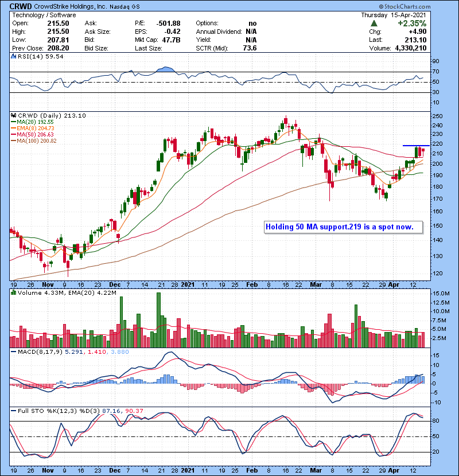Click the candlestick icon before CRWD (Daily)
The image size is (459, 476).
click(x=13, y=116)
